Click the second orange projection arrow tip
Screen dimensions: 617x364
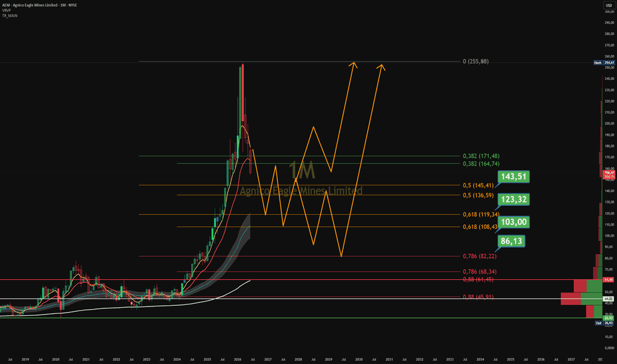(x=381, y=66)
